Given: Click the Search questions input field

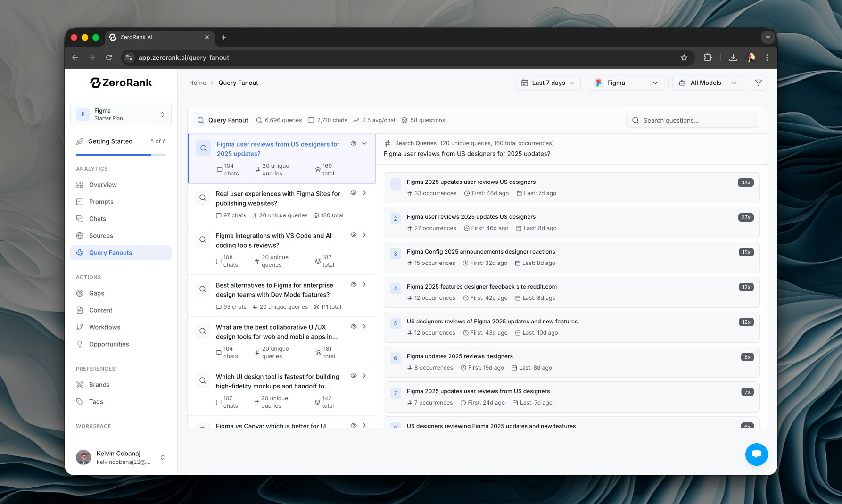Looking at the screenshot, I should pyautogui.click(x=692, y=120).
